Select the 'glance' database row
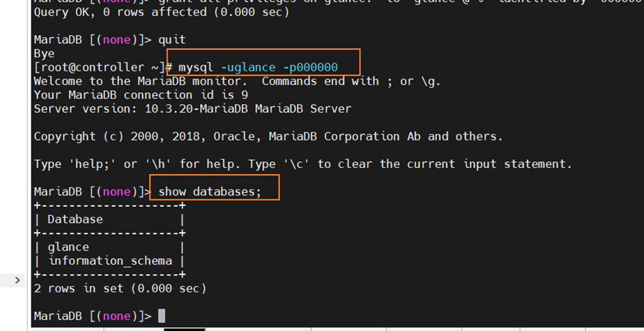644x331 pixels. [x=109, y=247]
